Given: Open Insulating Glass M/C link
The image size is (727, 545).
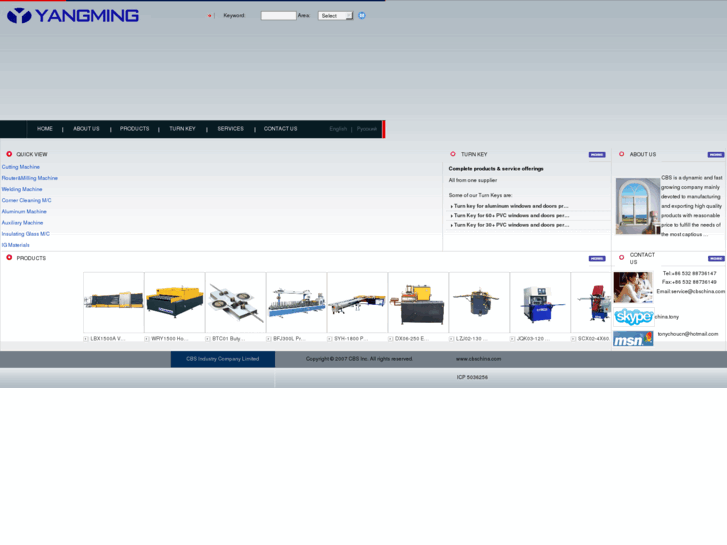Looking at the screenshot, I should click(26, 234).
